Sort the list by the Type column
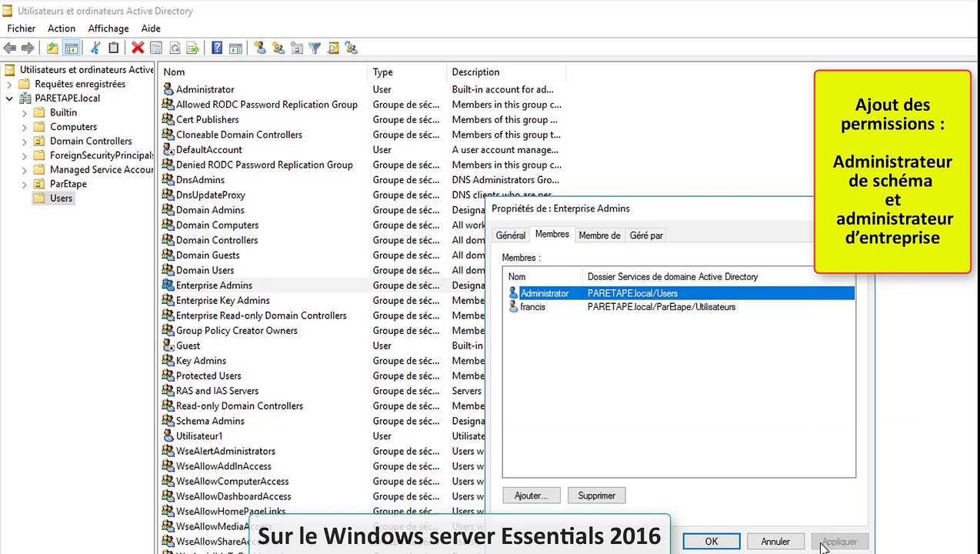The width and height of the screenshot is (980, 554). coord(408,72)
